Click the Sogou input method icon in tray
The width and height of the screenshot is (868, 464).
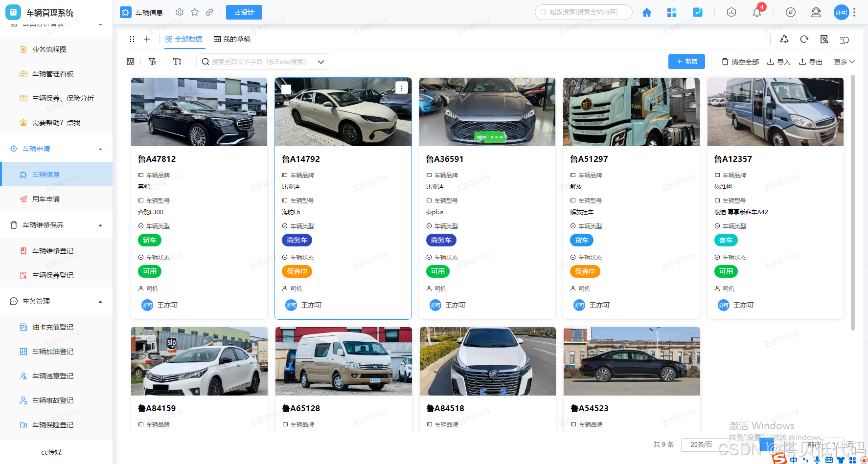779,459
